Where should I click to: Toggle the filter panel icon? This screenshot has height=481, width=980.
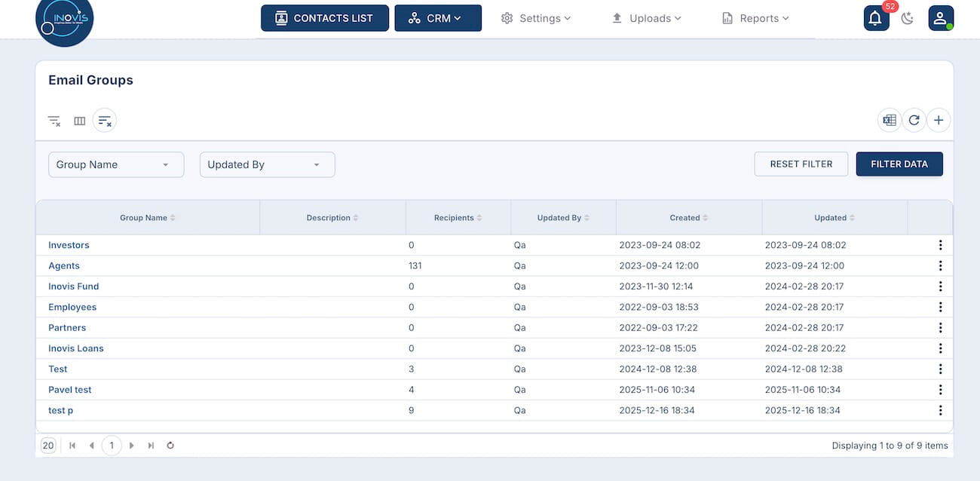[105, 121]
